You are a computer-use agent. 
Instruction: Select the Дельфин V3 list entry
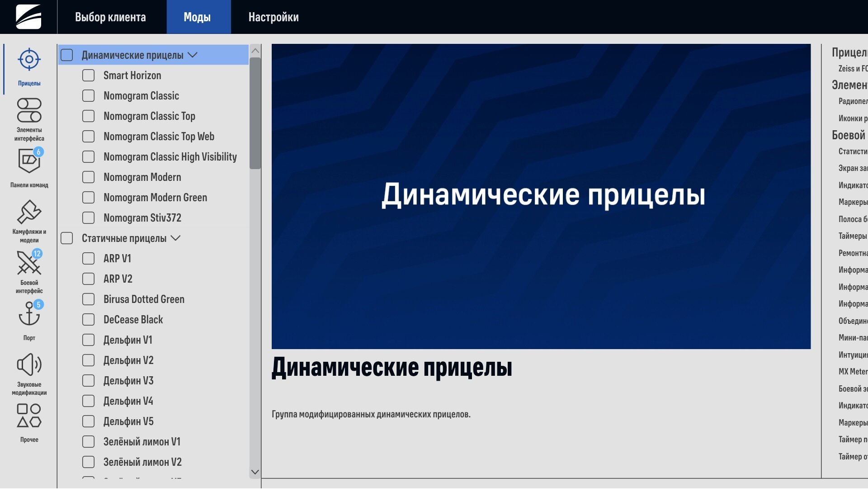click(128, 381)
